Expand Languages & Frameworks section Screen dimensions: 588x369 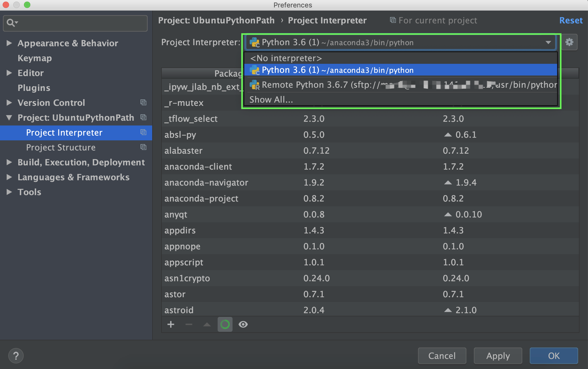click(x=9, y=177)
